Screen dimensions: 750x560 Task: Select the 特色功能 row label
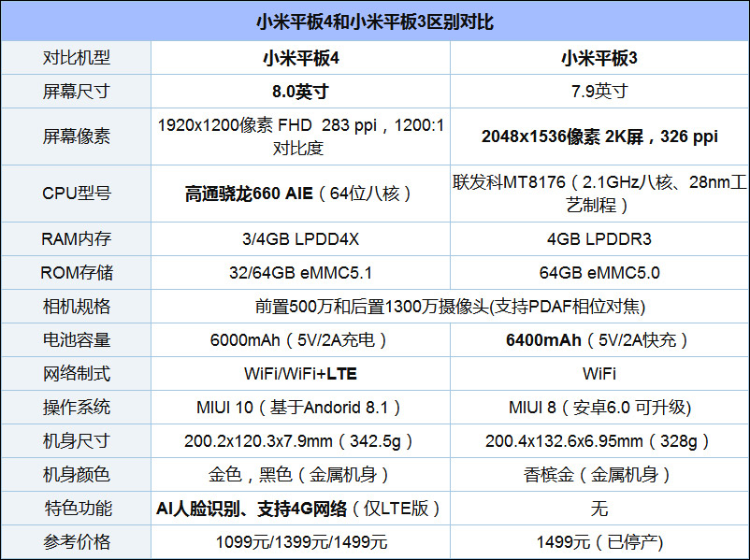78,508
